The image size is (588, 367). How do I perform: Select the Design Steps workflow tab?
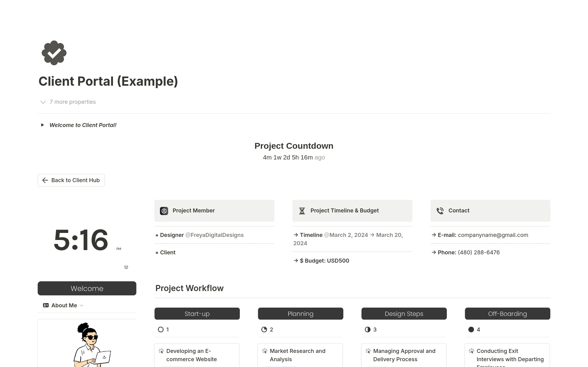(404, 314)
